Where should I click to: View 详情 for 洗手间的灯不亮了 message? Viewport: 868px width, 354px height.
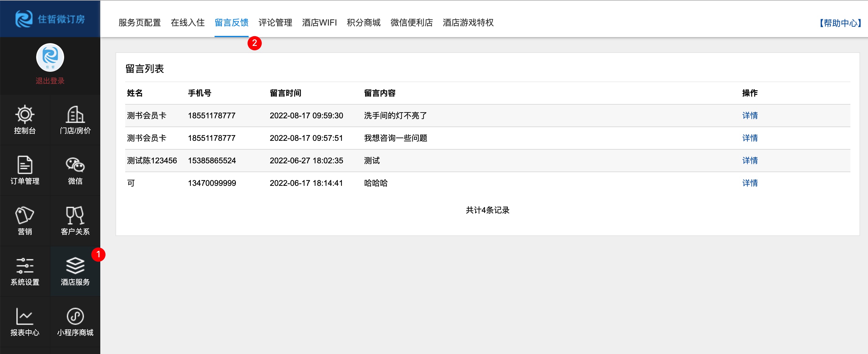(749, 116)
